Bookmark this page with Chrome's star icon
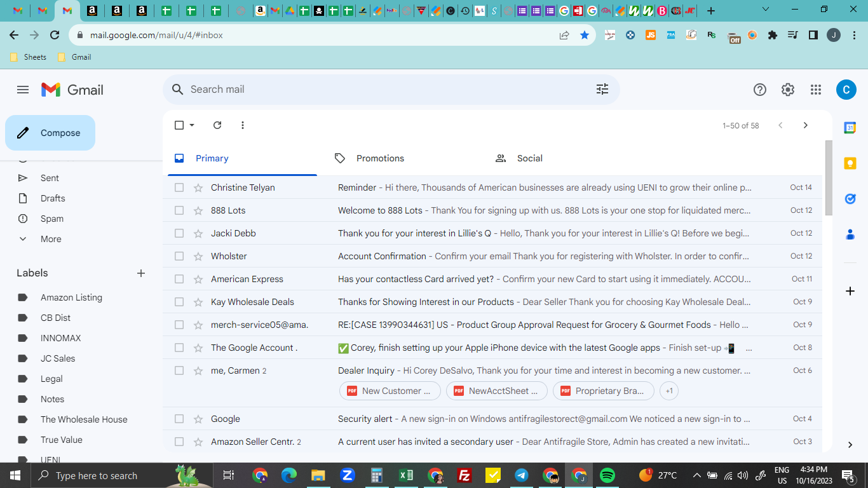 coord(585,36)
